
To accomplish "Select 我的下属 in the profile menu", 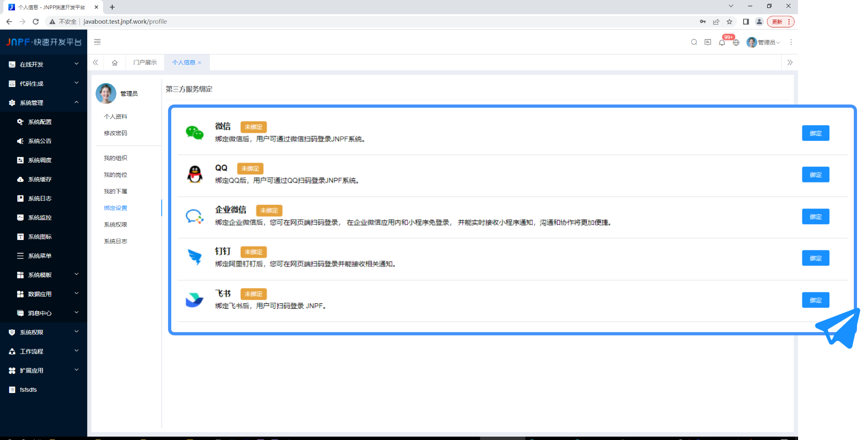I will (115, 191).
